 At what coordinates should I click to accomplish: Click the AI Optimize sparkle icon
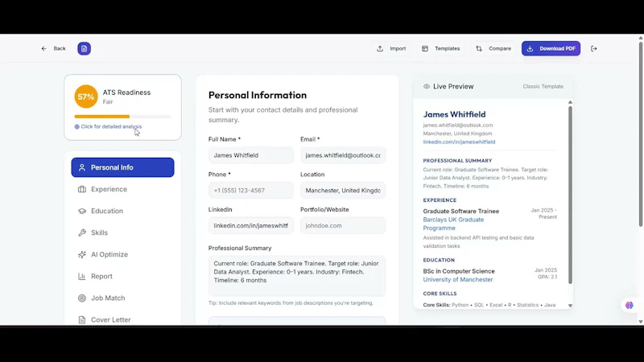coord(82,254)
